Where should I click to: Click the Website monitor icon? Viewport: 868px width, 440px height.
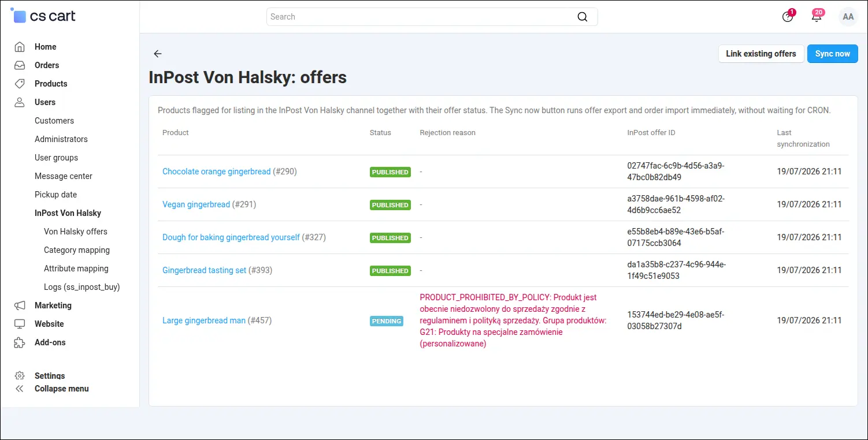tap(20, 324)
